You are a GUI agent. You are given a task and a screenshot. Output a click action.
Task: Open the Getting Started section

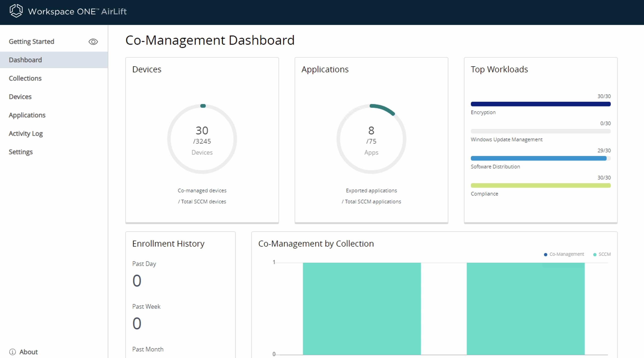pos(32,41)
